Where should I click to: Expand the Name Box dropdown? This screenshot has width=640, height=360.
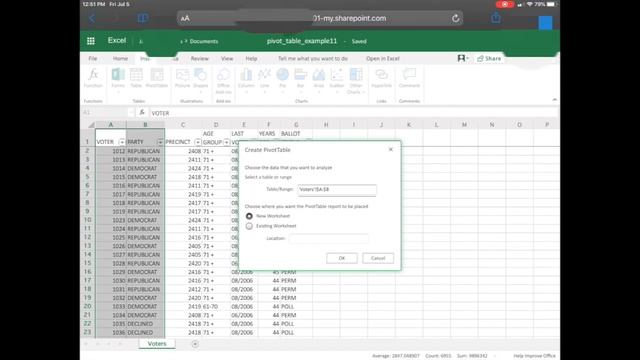click(131, 113)
